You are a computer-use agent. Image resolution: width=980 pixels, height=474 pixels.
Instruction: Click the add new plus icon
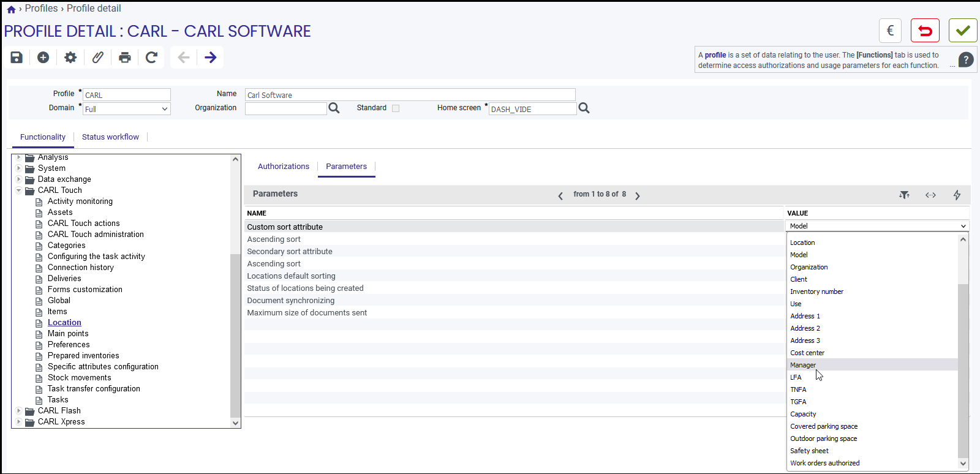[x=43, y=57]
